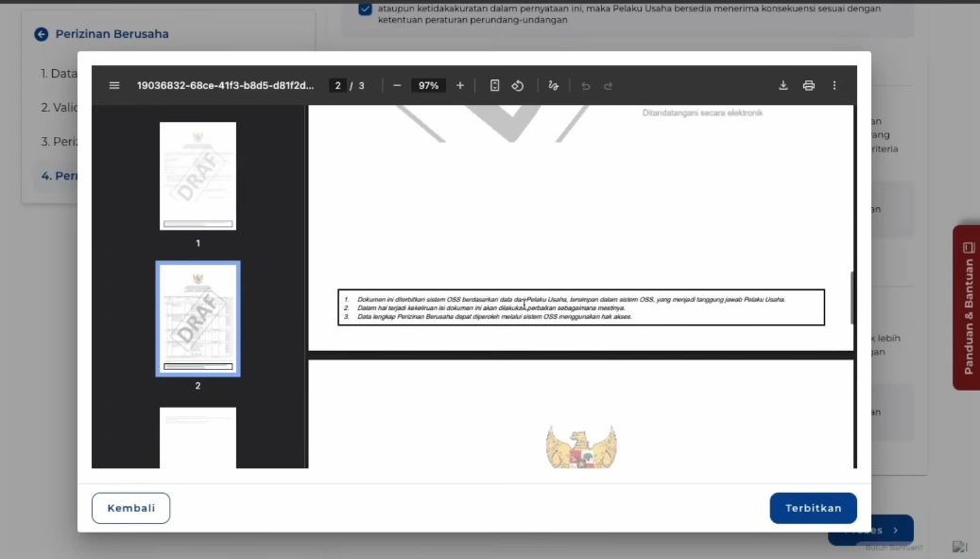Image resolution: width=980 pixels, height=559 pixels.
Task: Click the fit to page icon
Action: coord(494,85)
